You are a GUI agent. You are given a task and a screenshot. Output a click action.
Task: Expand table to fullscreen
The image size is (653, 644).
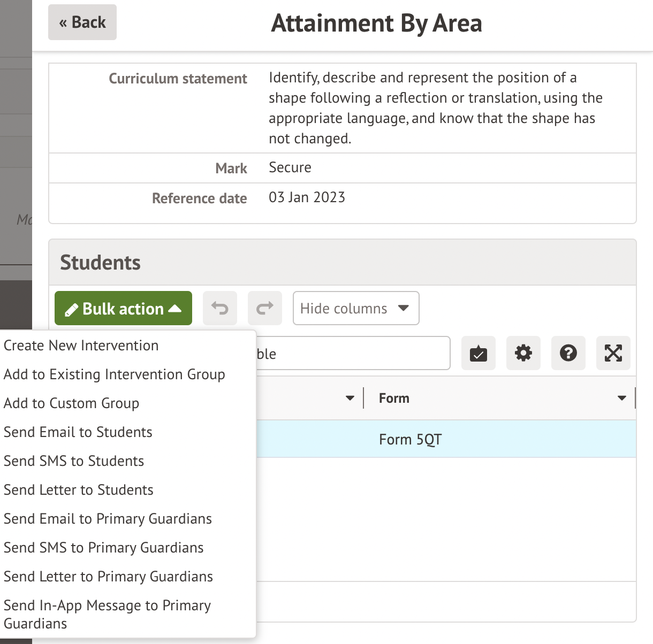(613, 353)
